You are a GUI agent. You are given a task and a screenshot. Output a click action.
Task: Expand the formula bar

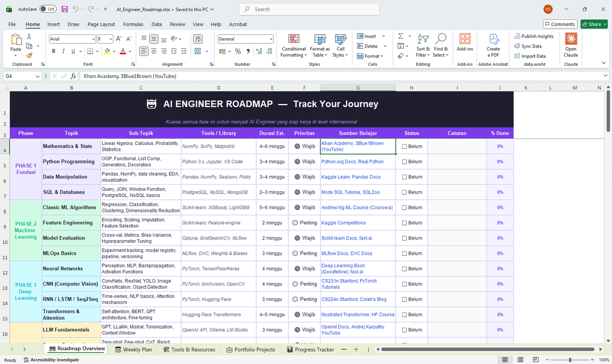click(605, 76)
